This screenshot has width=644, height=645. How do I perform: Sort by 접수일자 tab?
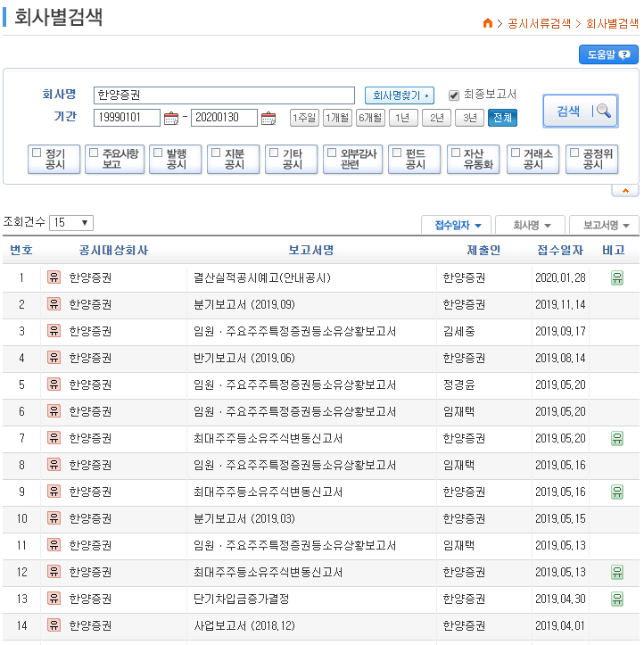[456, 225]
